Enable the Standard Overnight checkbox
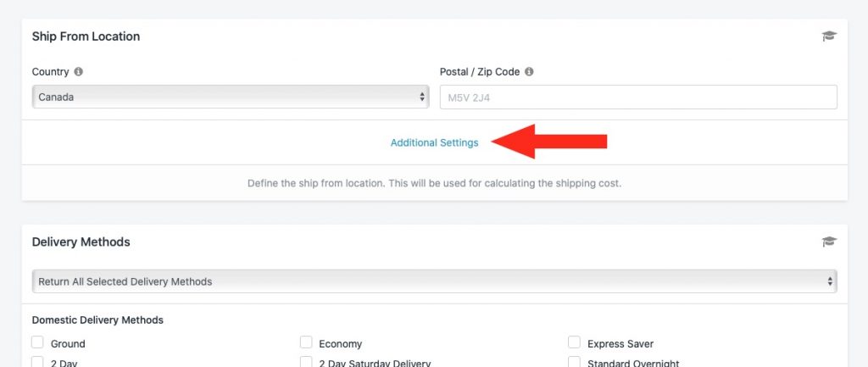The image size is (868, 367). [x=574, y=362]
